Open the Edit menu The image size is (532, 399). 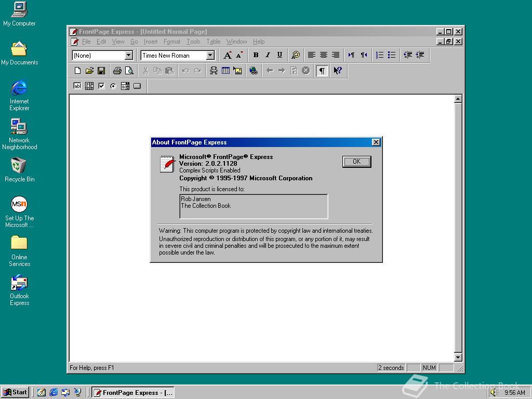tap(101, 42)
